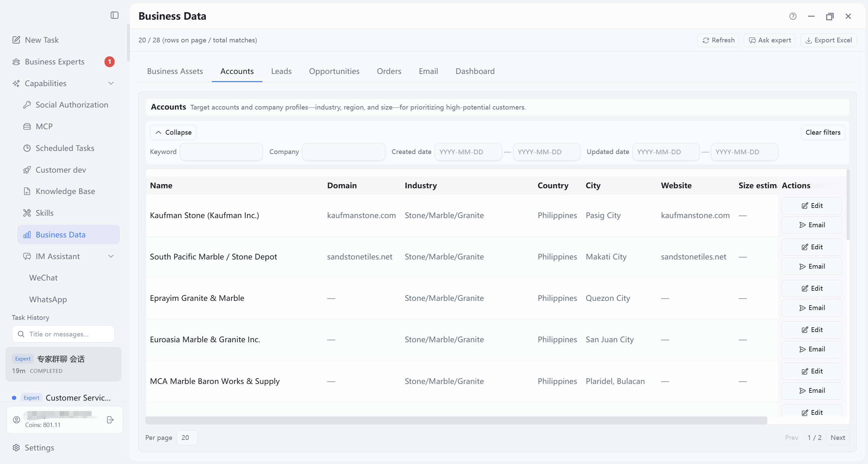Click the Created date start field

[468, 152]
